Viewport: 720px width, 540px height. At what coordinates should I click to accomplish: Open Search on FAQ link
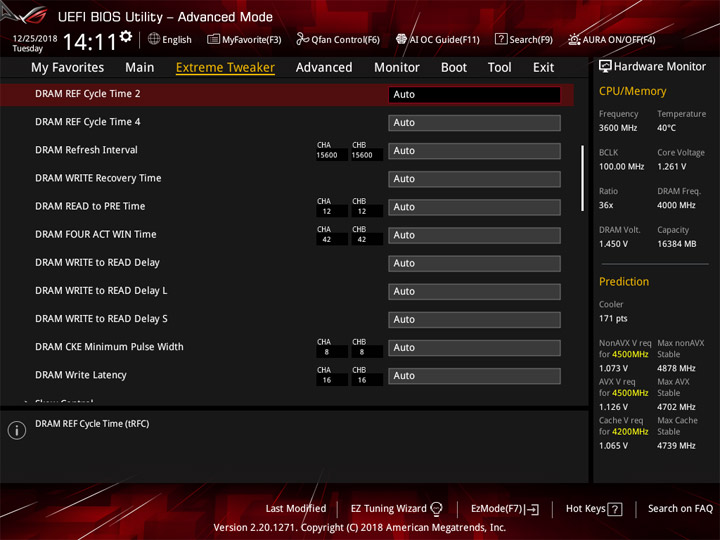[680, 509]
